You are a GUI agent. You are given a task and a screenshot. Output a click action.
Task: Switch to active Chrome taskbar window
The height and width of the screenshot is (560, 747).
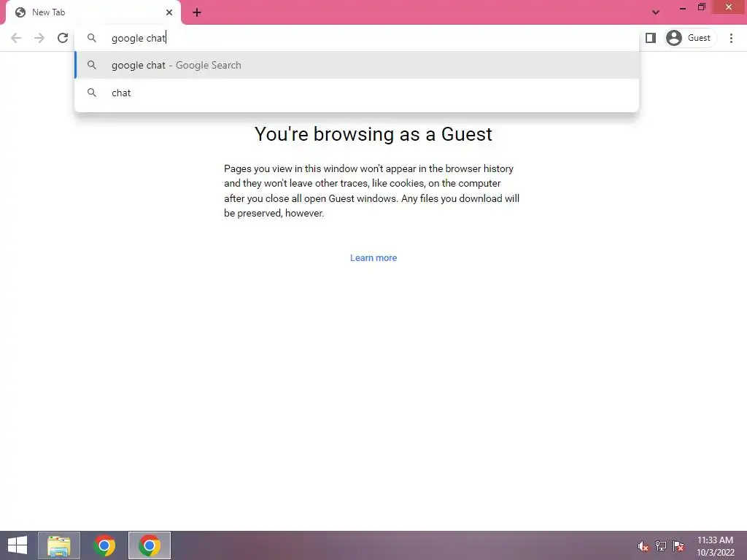(x=150, y=545)
